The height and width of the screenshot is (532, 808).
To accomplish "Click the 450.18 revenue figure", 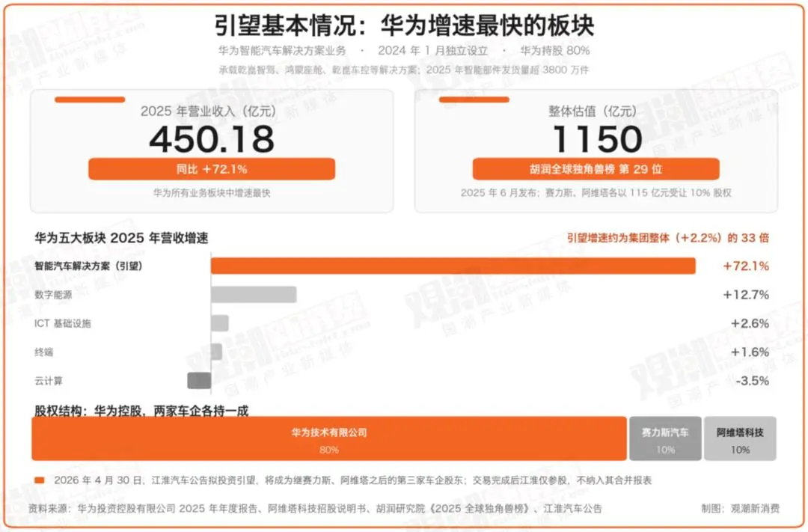I will [x=212, y=139].
